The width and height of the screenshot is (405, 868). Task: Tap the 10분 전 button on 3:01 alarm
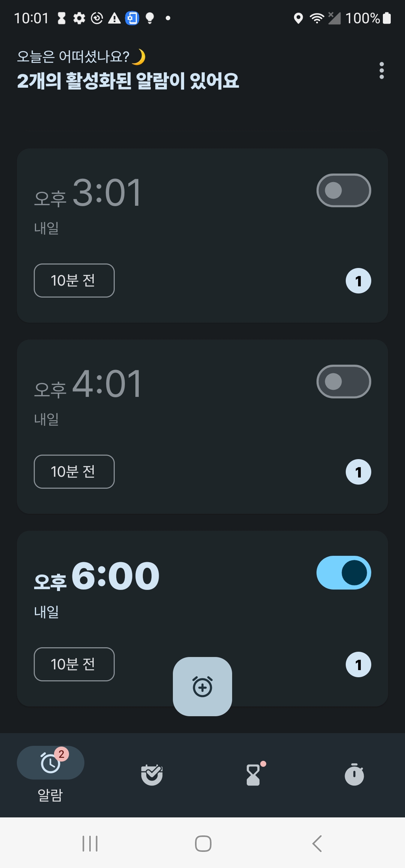pyautogui.click(x=74, y=281)
